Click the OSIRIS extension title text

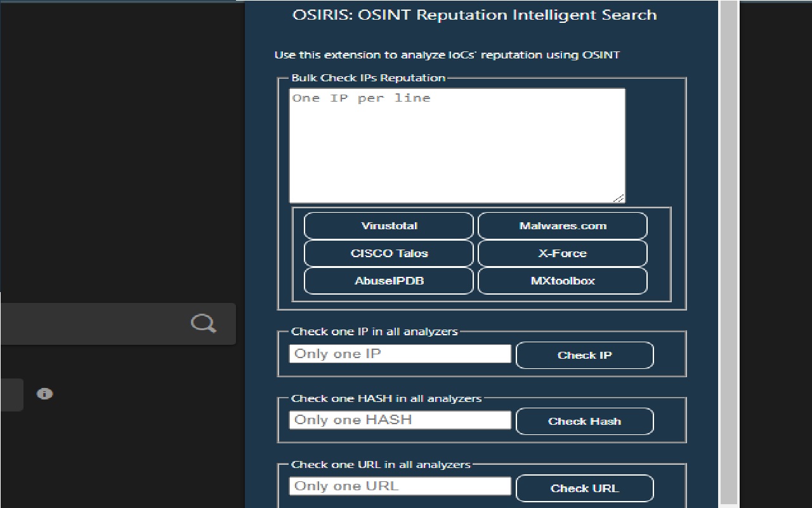point(475,15)
